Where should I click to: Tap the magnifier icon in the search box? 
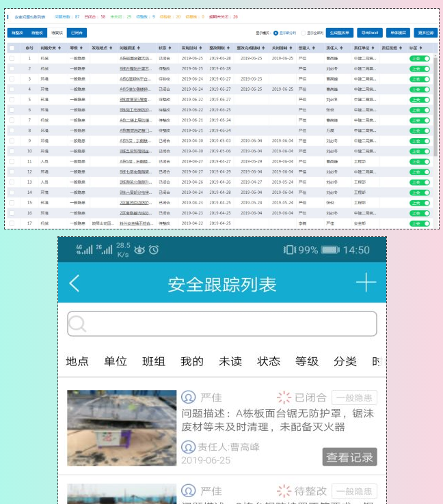77,324
